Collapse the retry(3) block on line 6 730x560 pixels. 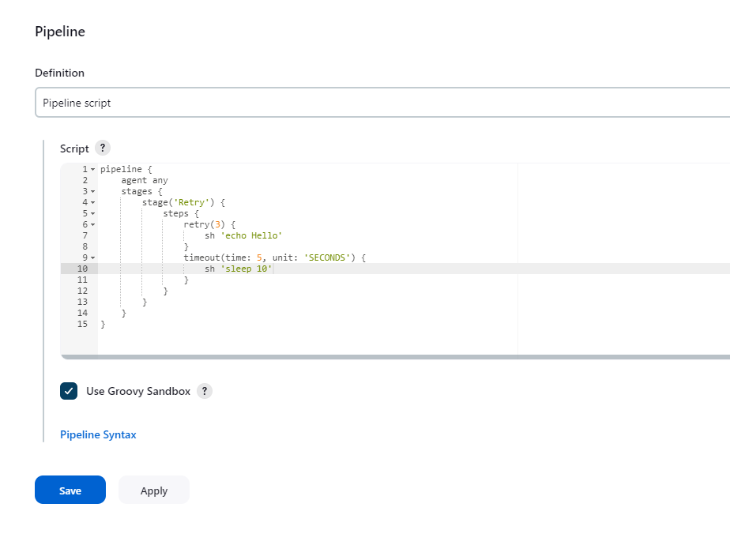(x=92, y=225)
